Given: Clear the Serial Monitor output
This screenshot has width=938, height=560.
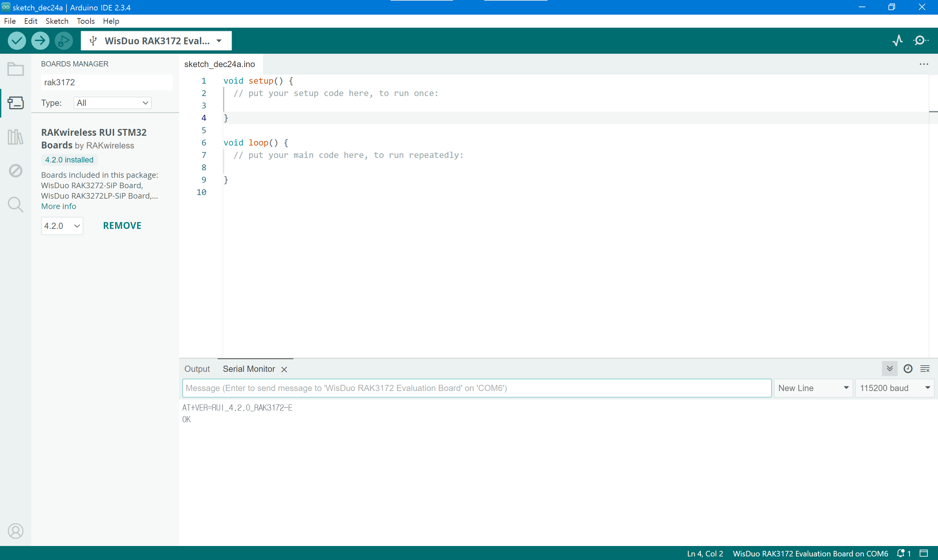Looking at the screenshot, I should click(x=925, y=369).
